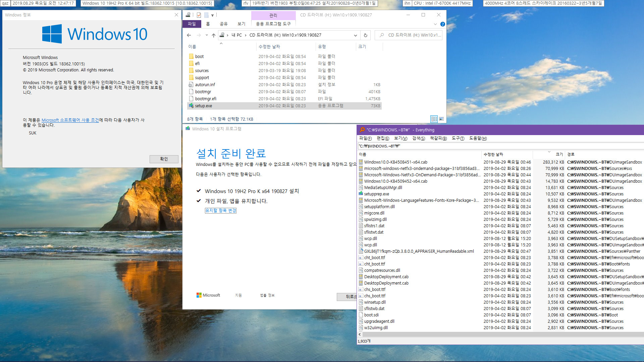Open the 파일(F) menu in Everything
Image resolution: width=644 pixels, height=362 pixels.
(x=365, y=138)
